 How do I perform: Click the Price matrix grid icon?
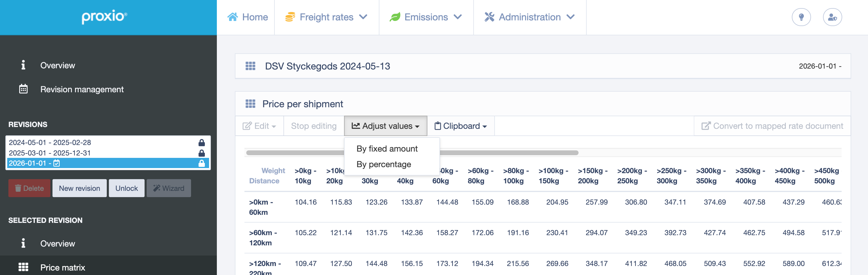pyautogui.click(x=23, y=267)
